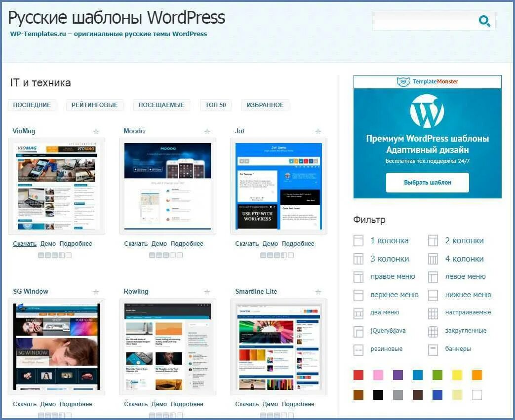Click the нижнее меню filter icon

pyautogui.click(x=433, y=295)
